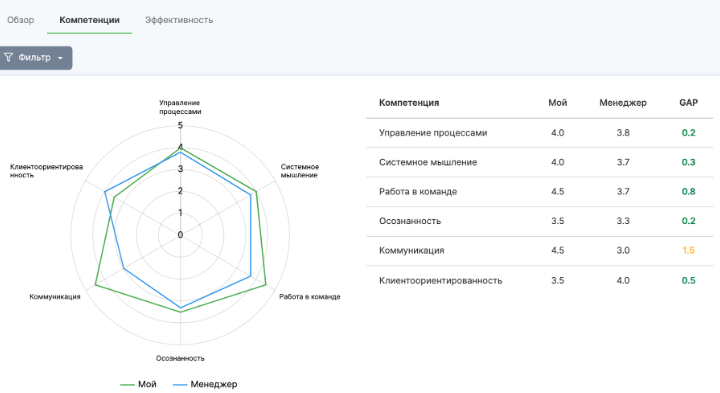Click the orange 1.5 GAP value
Viewport: 720px width, 393px height.
(x=688, y=251)
